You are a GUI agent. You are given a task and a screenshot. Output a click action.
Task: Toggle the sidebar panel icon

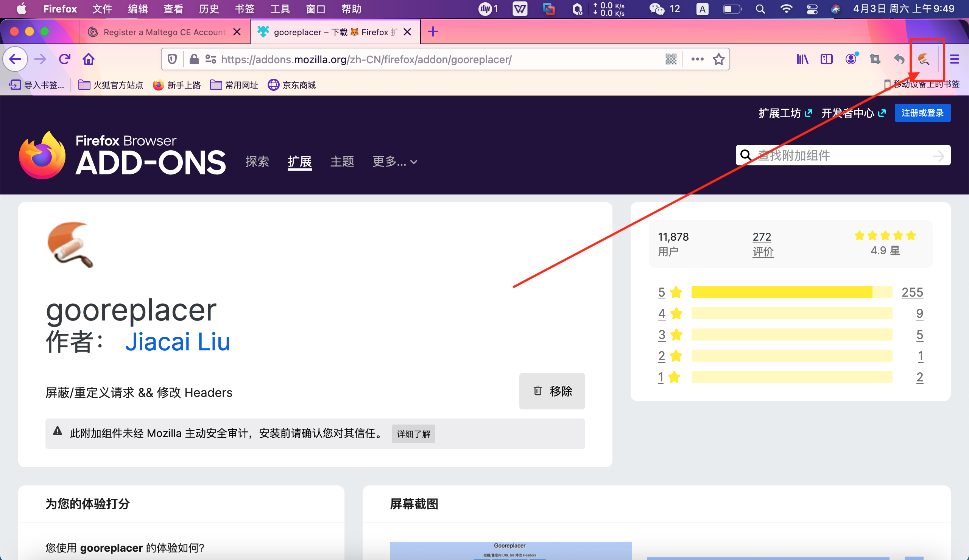[x=826, y=59]
